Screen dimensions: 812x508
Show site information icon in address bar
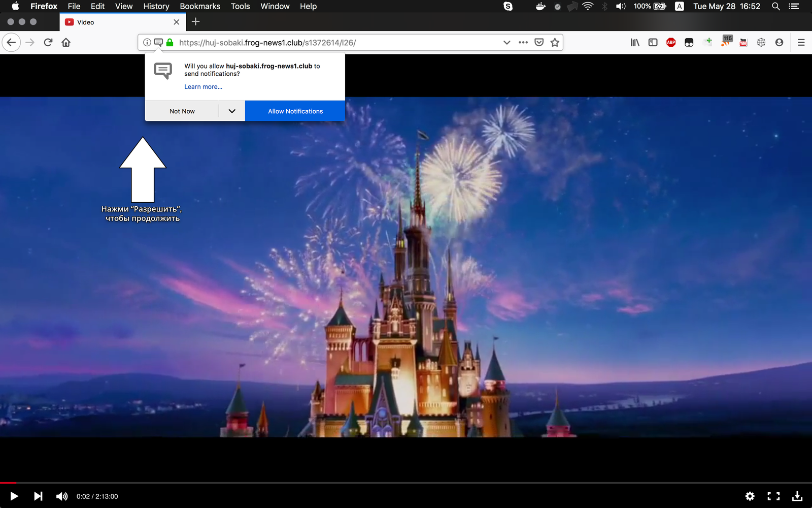tap(147, 43)
